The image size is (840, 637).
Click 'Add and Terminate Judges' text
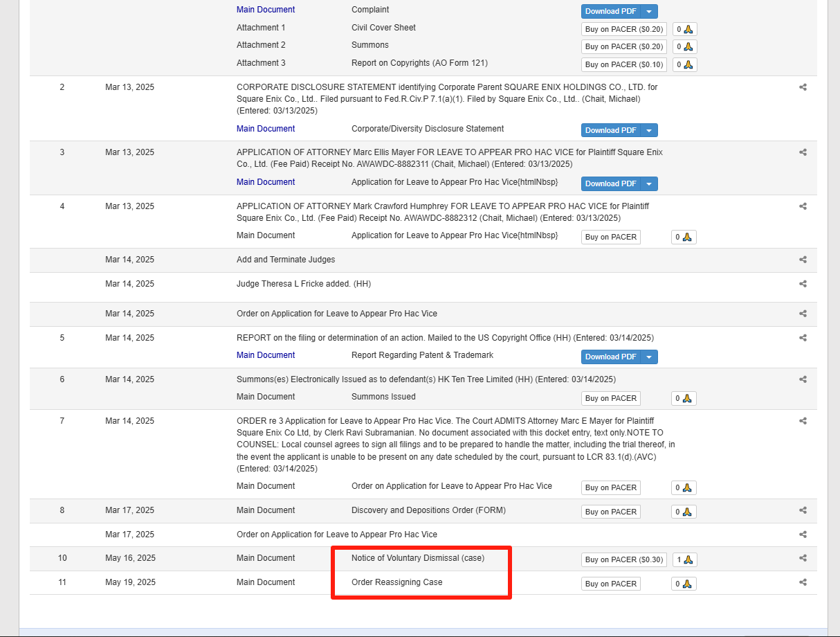click(286, 260)
